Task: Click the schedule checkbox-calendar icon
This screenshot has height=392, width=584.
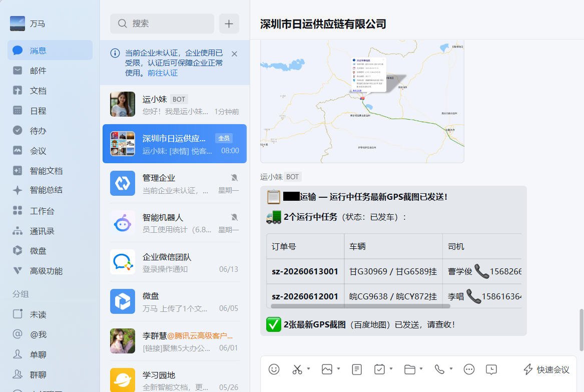Action: 379,369
